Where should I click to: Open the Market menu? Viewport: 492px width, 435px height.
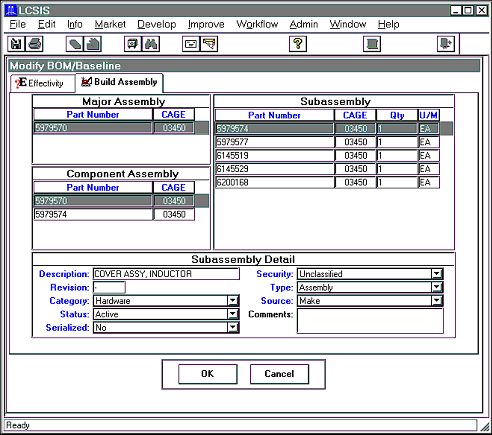pos(110,24)
